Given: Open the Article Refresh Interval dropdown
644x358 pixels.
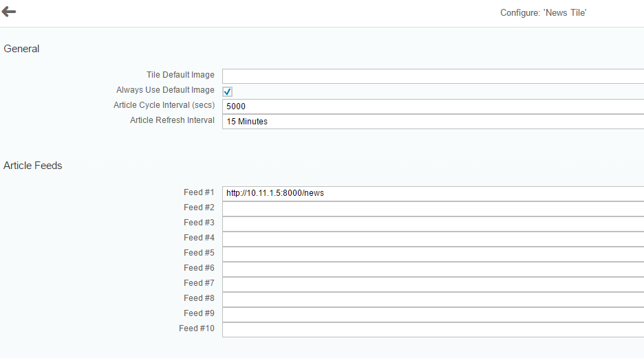Looking at the screenshot, I should [x=432, y=122].
